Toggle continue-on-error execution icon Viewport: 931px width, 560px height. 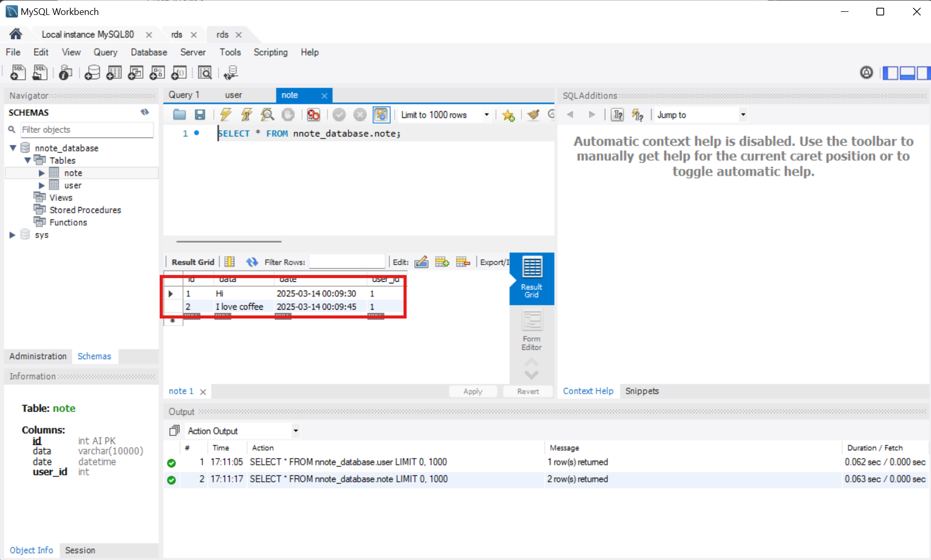(x=313, y=115)
